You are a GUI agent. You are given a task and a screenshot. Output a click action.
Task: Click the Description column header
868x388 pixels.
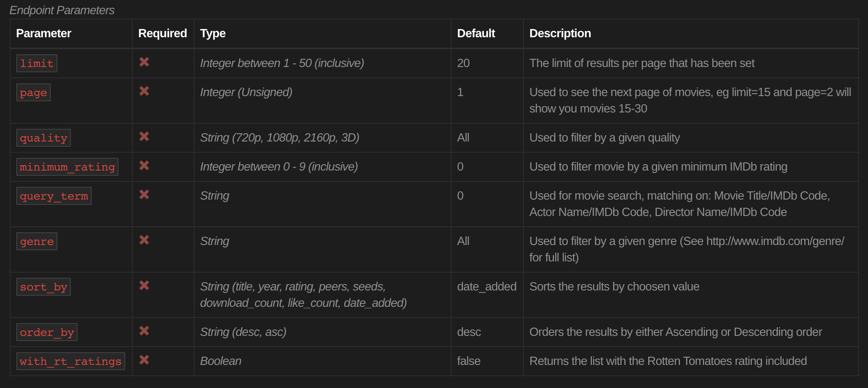pyautogui.click(x=560, y=33)
